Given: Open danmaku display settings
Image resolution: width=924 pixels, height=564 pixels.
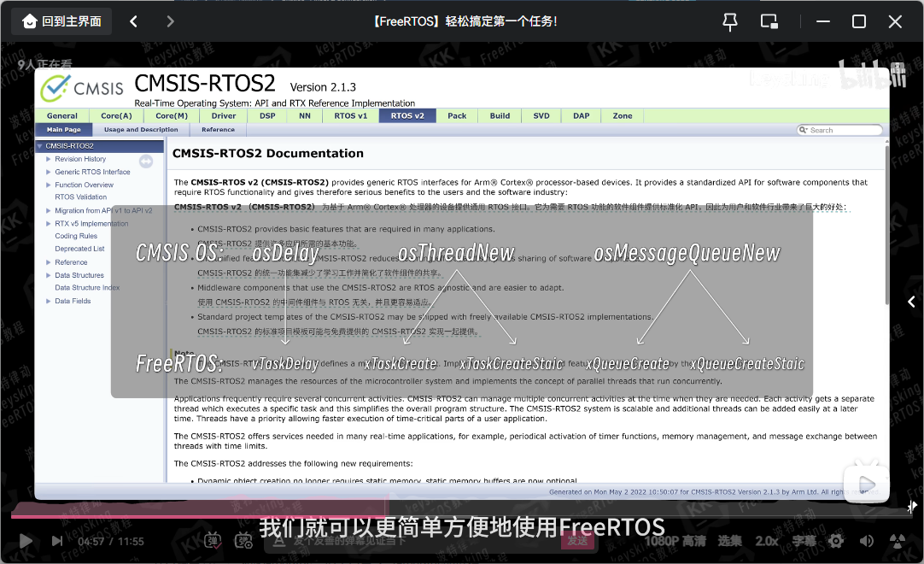Looking at the screenshot, I should coord(243,540).
